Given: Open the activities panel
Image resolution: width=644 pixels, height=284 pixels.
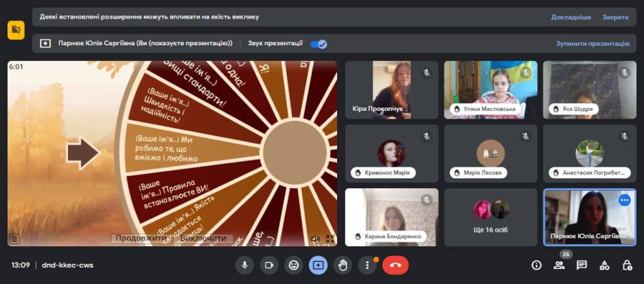Looking at the screenshot, I should pyautogui.click(x=604, y=265).
